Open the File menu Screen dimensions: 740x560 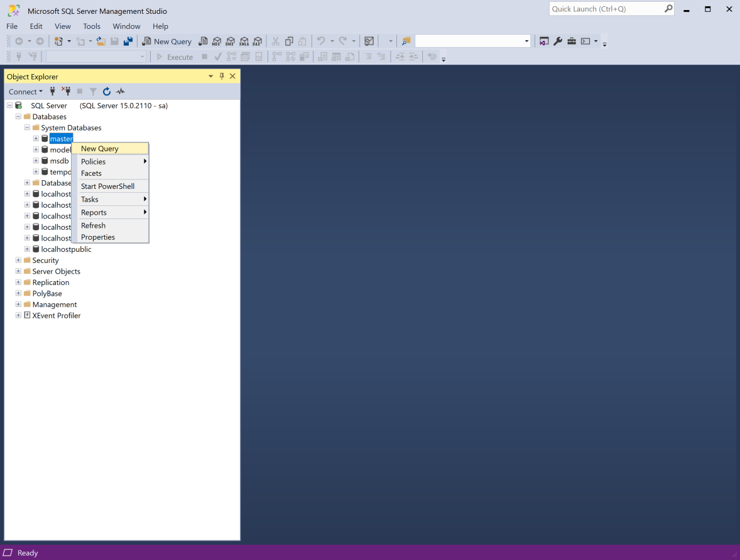[12, 26]
